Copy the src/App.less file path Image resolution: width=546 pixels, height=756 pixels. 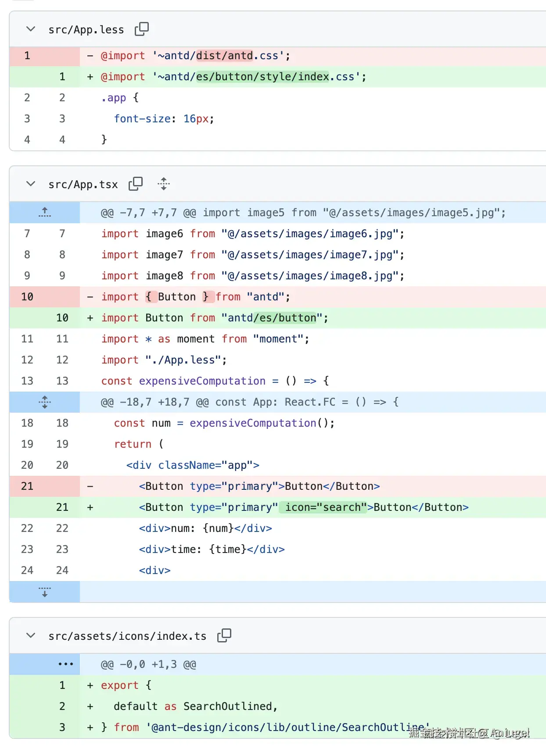(x=142, y=29)
